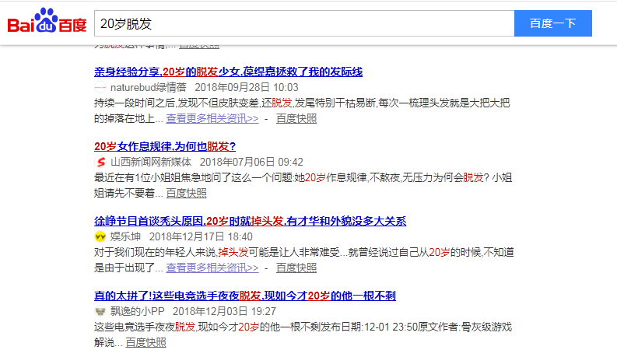This screenshot has height=364, width=617.
Task: Open the 徐峥节目首谈秃头原因 result
Action: tap(250, 221)
